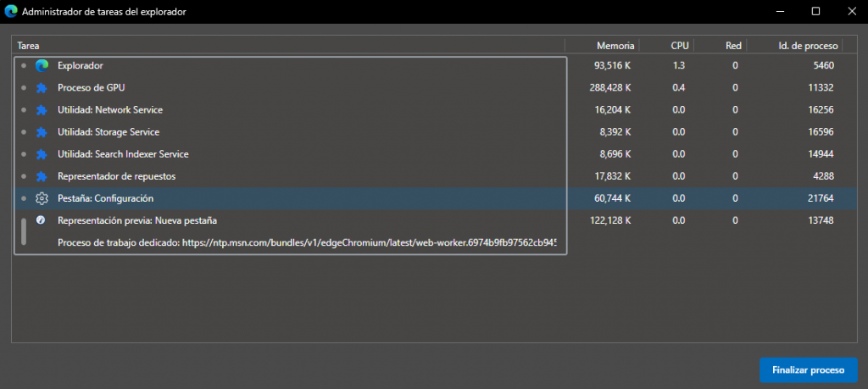Sort by the Red column header

pos(733,45)
